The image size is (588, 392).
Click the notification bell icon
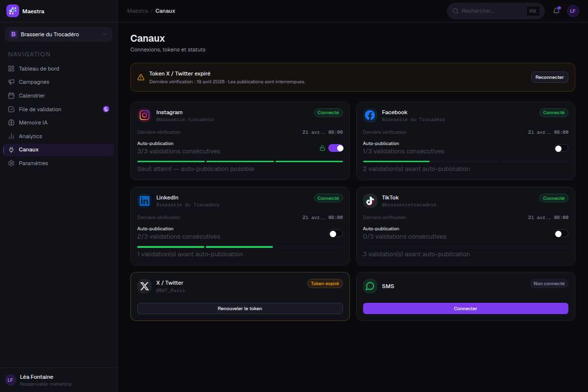tap(556, 11)
